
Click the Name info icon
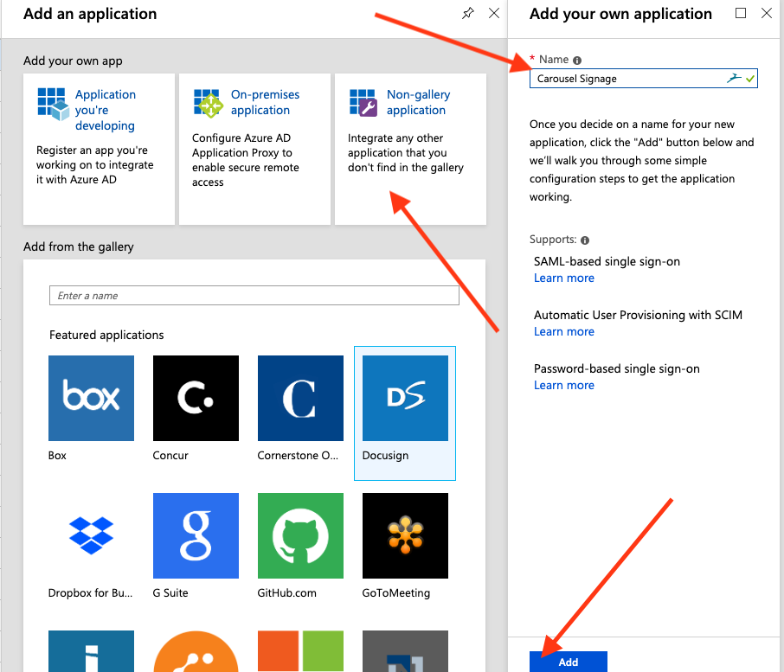coord(577,61)
